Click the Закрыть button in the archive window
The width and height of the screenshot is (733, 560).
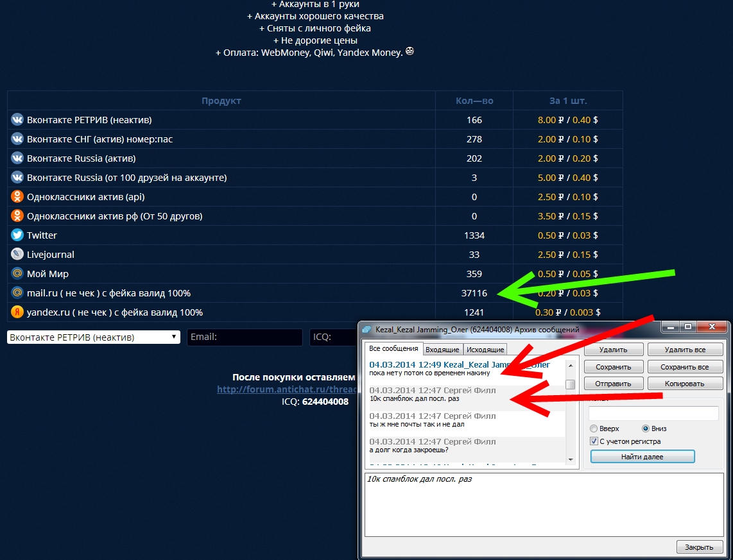699,547
